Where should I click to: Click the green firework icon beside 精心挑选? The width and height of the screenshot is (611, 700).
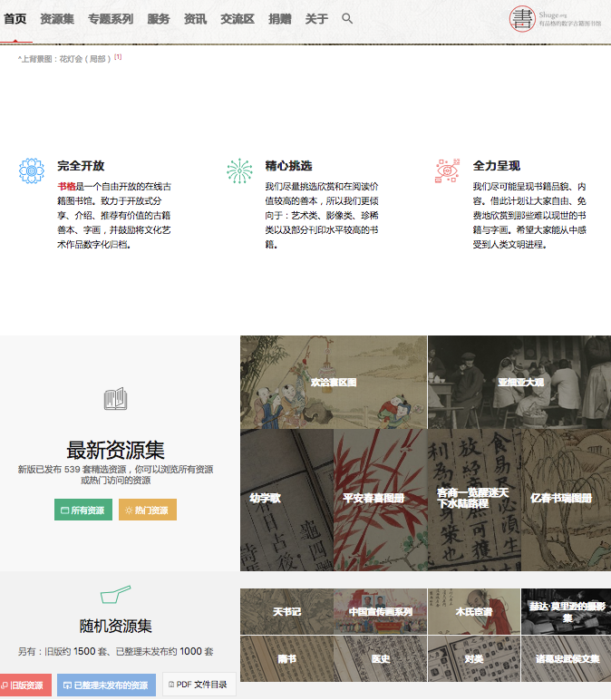pos(239,170)
